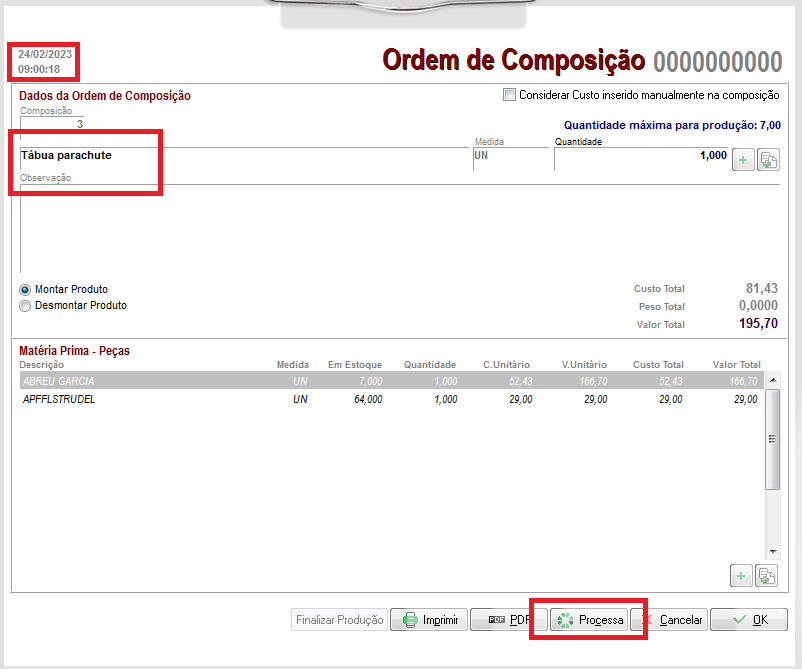
Task: Enable Considerar Custo inserido manualmente checkbox
Action: 510,96
